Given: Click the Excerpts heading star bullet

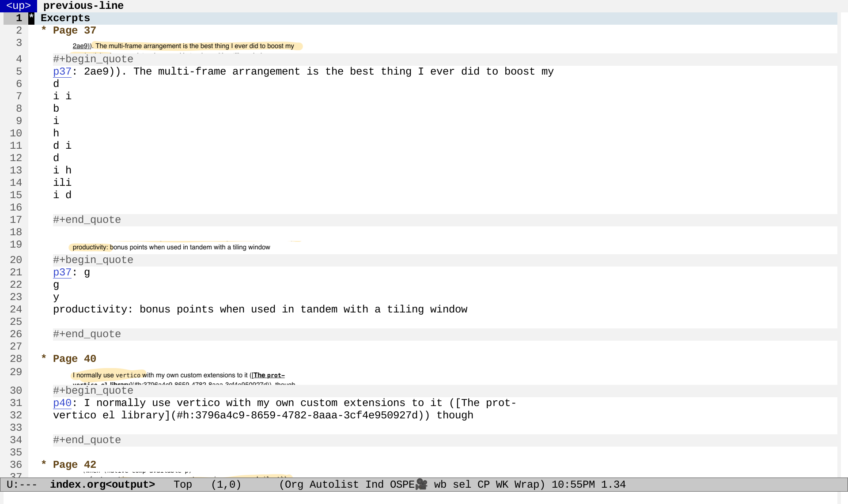Looking at the screenshot, I should pyautogui.click(x=31, y=18).
